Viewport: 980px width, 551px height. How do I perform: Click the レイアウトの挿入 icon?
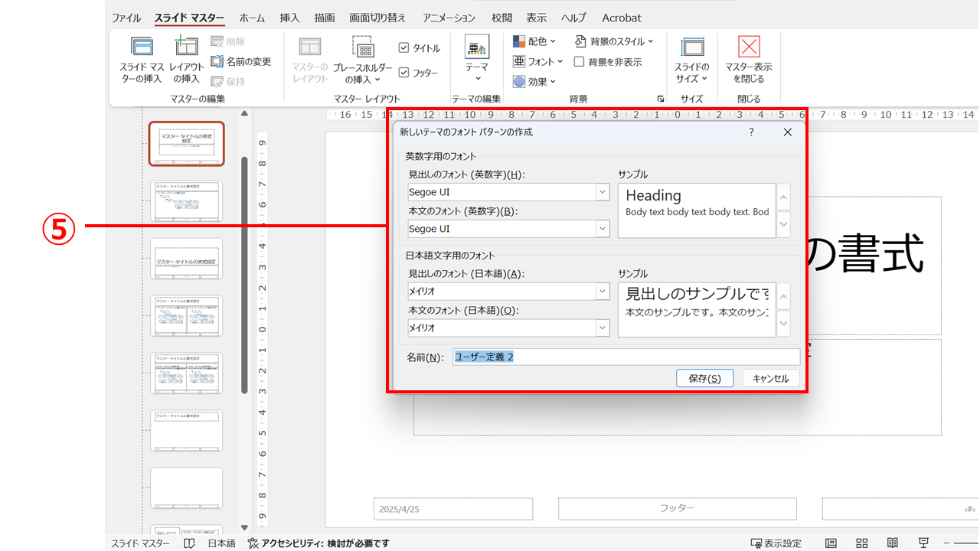pyautogui.click(x=186, y=48)
